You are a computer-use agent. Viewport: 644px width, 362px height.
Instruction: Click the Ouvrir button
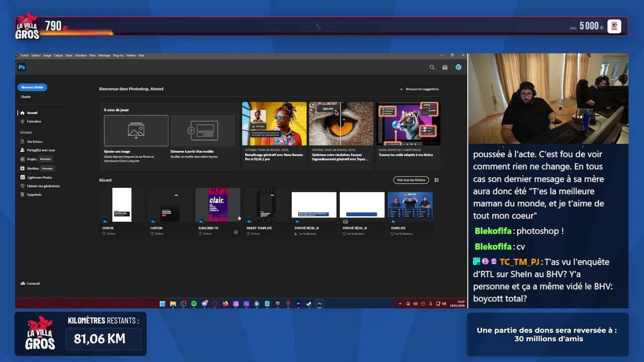tap(26, 97)
